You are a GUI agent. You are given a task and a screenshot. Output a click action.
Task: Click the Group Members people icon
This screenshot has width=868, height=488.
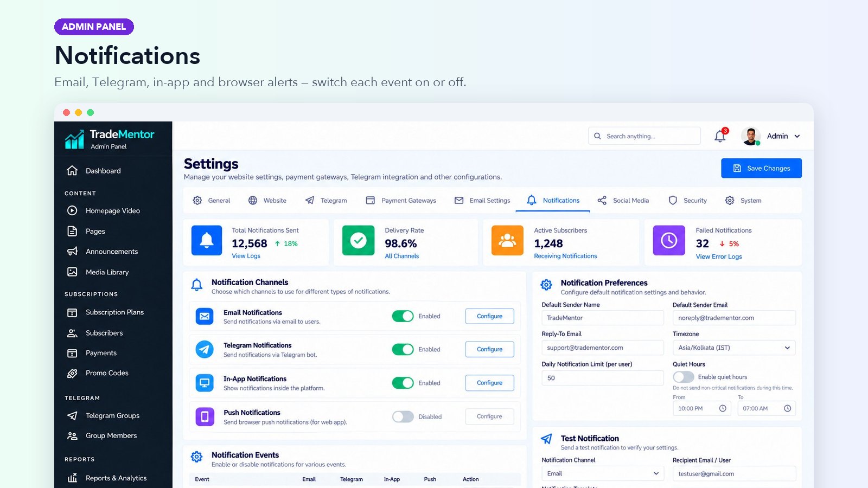click(72, 435)
